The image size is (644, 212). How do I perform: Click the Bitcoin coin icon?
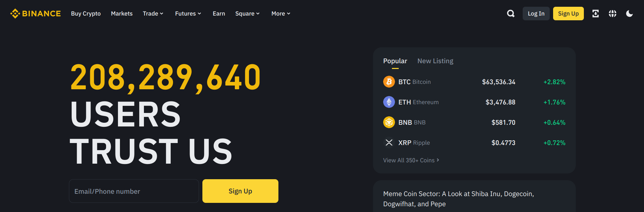[389, 82]
